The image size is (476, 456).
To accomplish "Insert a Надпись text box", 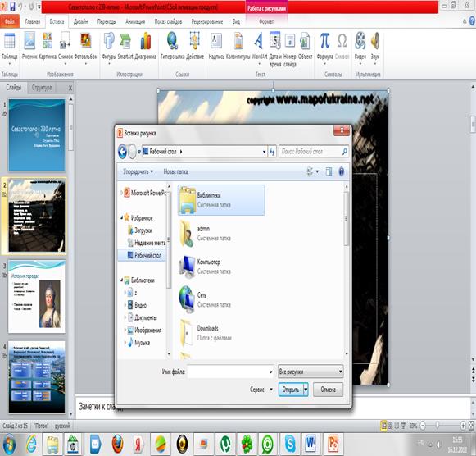I will pos(216,46).
